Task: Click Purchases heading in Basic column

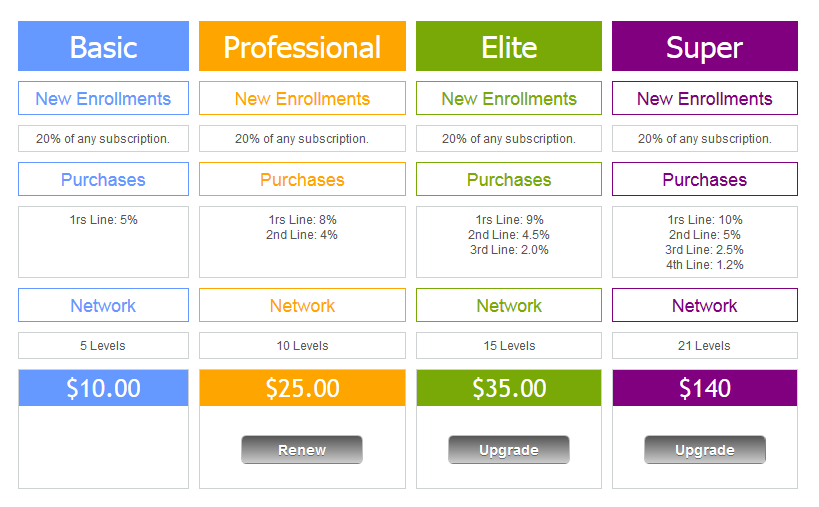Action: (103, 180)
